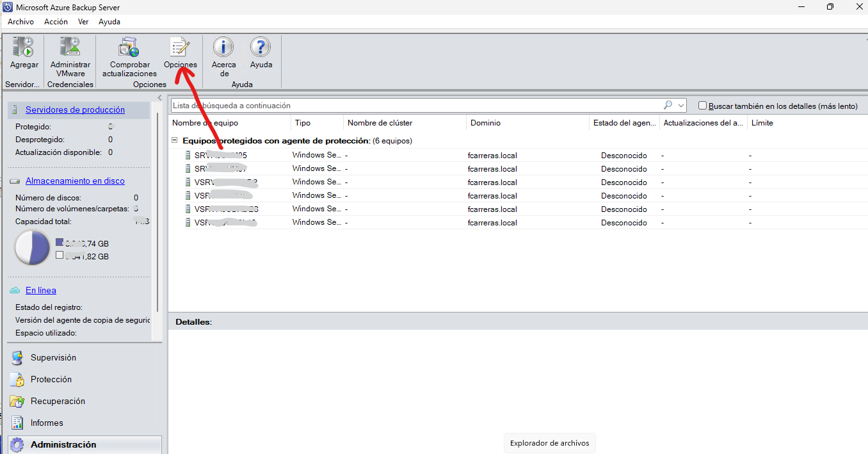The width and height of the screenshot is (868, 454).
Task: Click the search magnifier icon
Action: [668, 105]
